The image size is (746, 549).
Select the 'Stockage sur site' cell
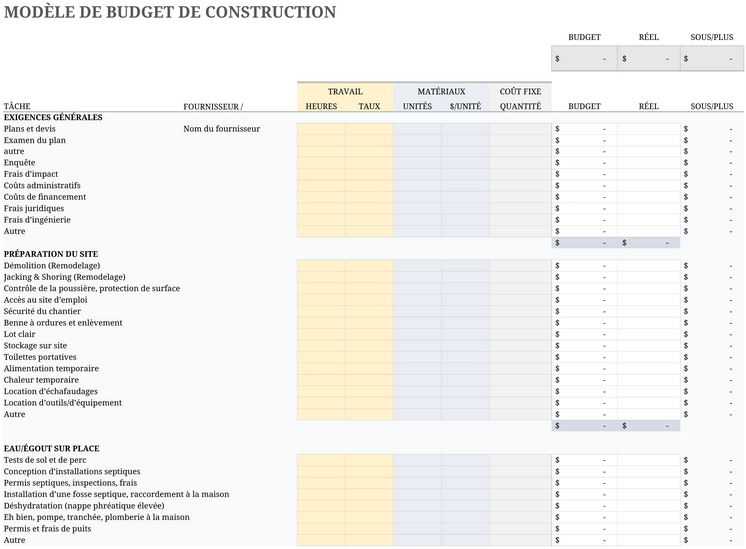(x=35, y=345)
